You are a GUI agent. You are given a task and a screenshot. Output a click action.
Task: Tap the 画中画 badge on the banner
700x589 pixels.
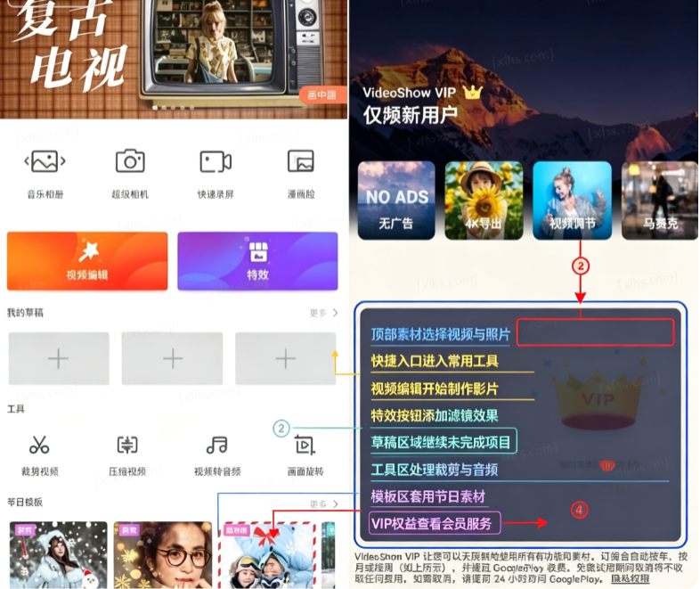point(322,95)
